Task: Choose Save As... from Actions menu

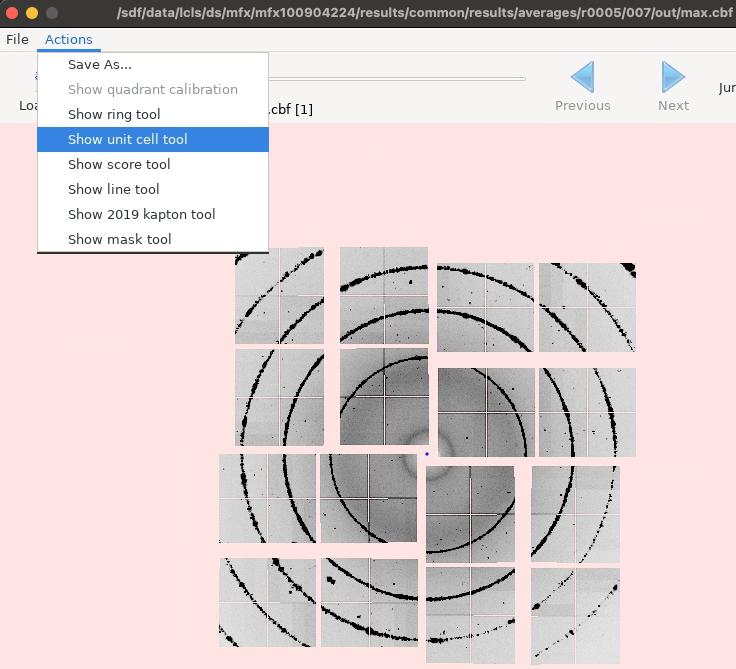Action: click(x=153, y=65)
